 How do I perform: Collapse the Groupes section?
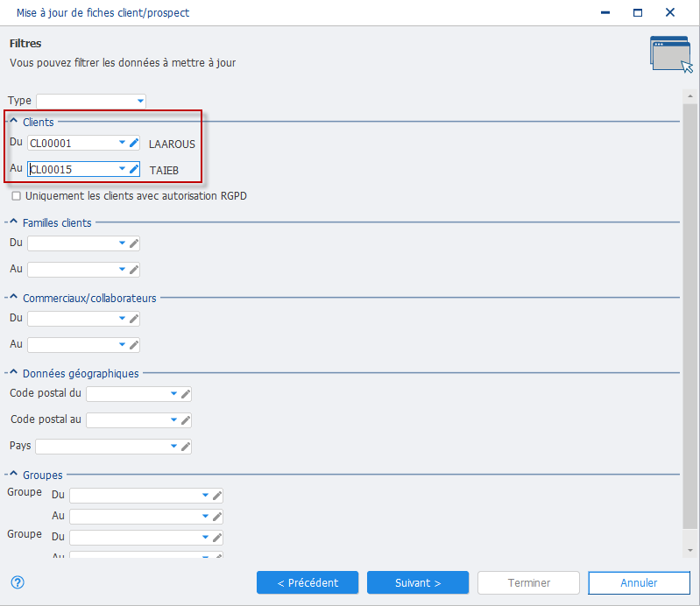pos(13,474)
